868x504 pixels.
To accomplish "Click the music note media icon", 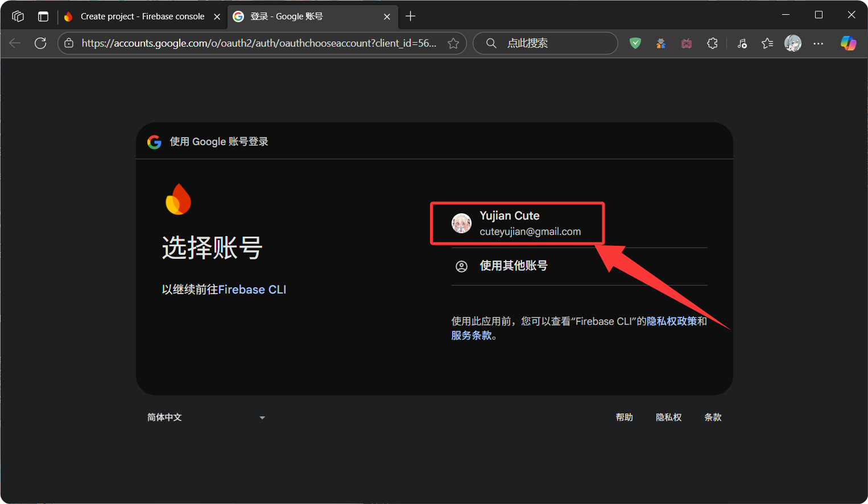I will (x=742, y=43).
